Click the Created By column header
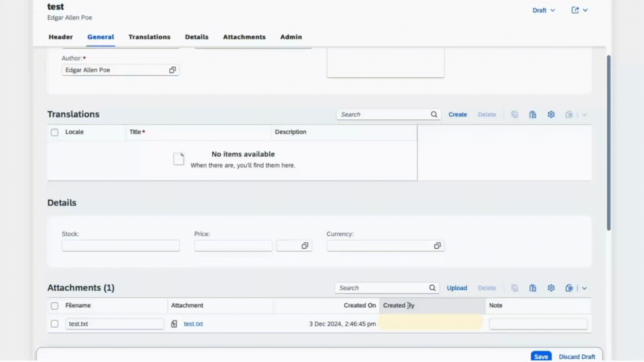The width and height of the screenshot is (644, 362). coord(432,306)
